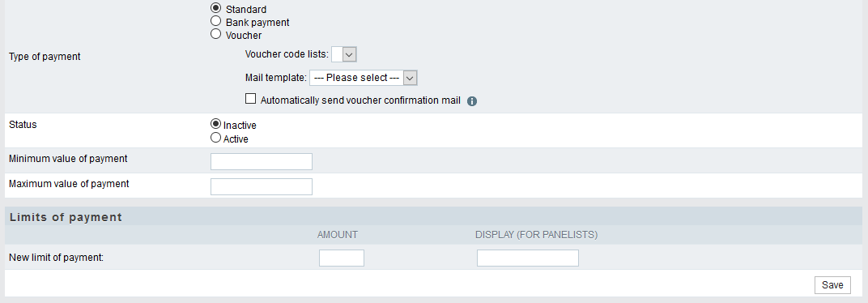Click the new limit Amount input box
Screen dimensions: 868x303
click(x=342, y=258)
